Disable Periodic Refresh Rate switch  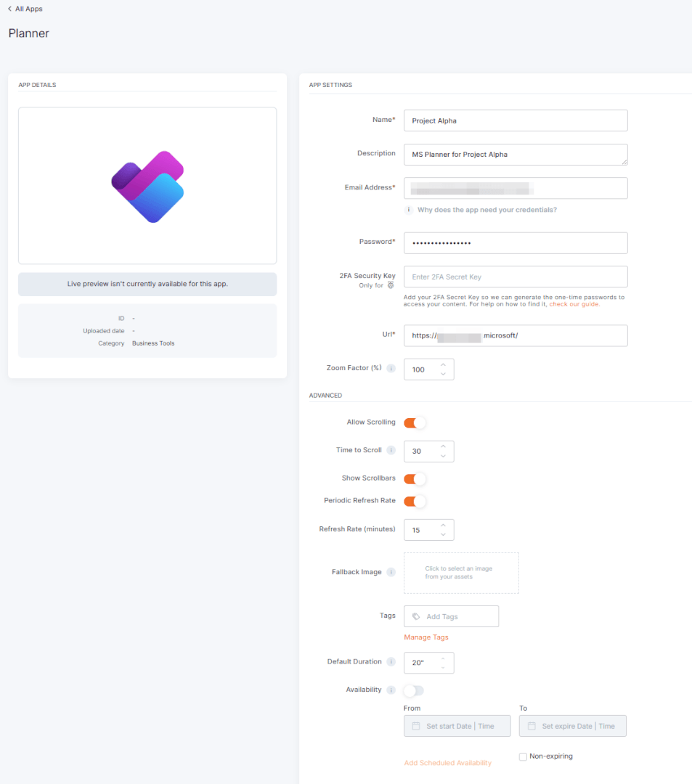[415, 501]
